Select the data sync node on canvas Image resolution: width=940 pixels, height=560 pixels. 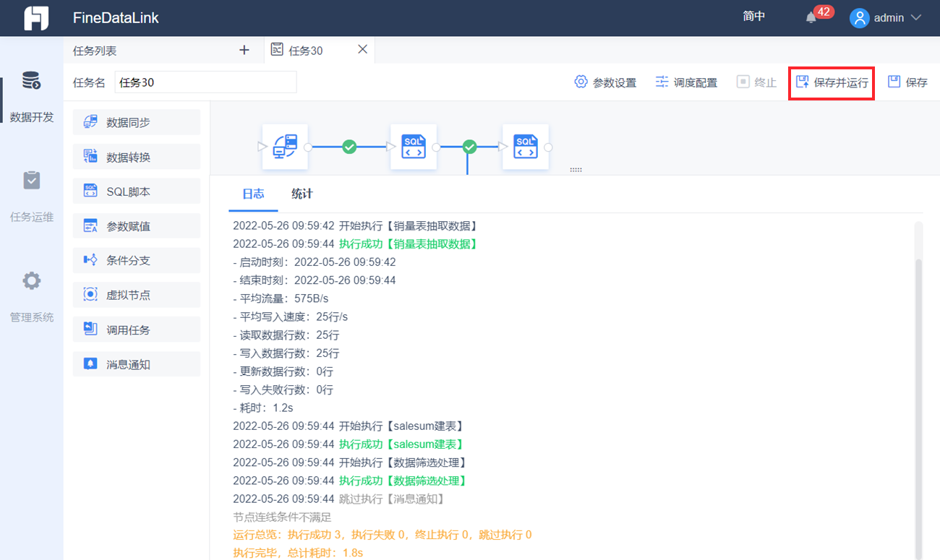click(285, 147)
